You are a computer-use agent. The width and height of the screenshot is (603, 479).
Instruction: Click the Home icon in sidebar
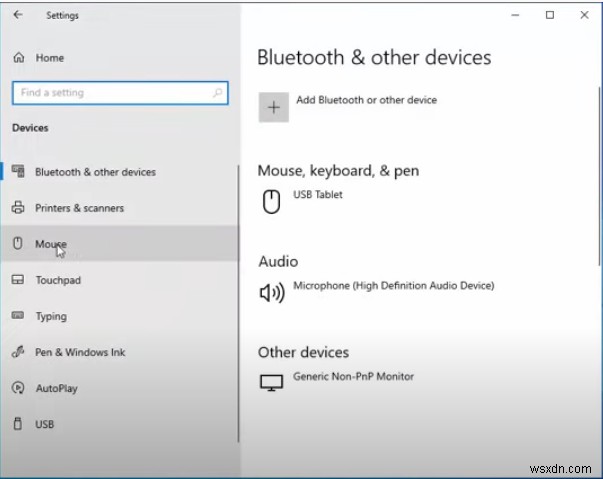click(18, 58)
